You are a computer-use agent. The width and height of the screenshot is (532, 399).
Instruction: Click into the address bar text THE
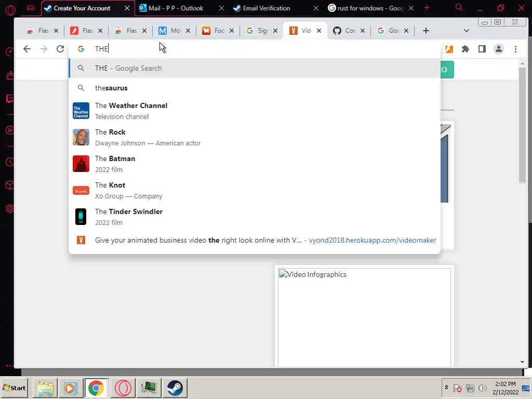pyautogui.click(x=101, y=49)
